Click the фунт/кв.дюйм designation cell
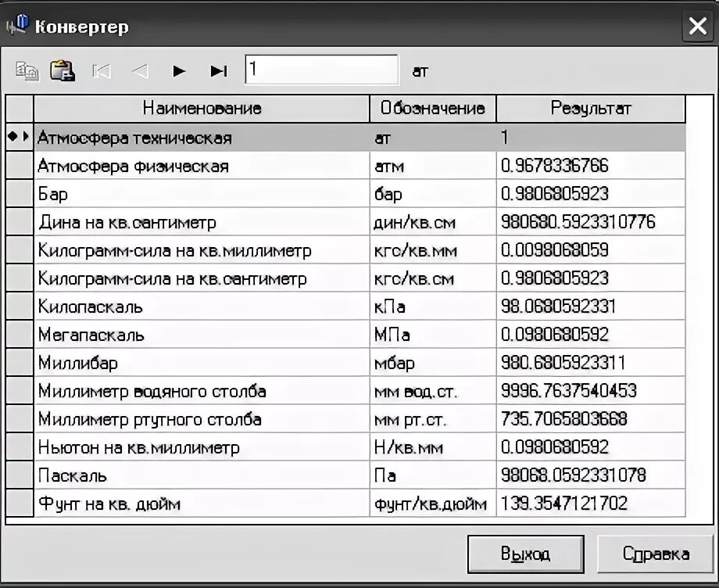Screen dimensions: 719x588 point(433,504)
